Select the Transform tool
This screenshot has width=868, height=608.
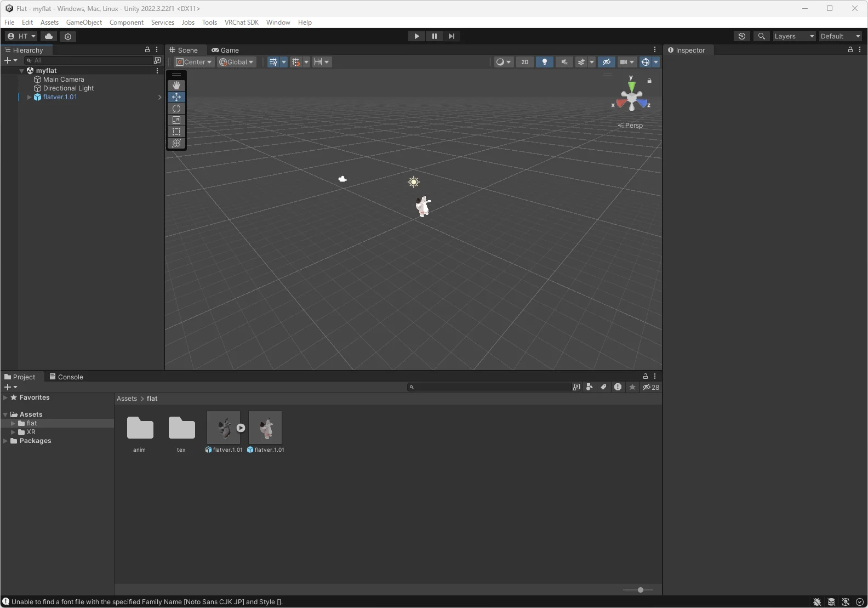coord(176,143)
